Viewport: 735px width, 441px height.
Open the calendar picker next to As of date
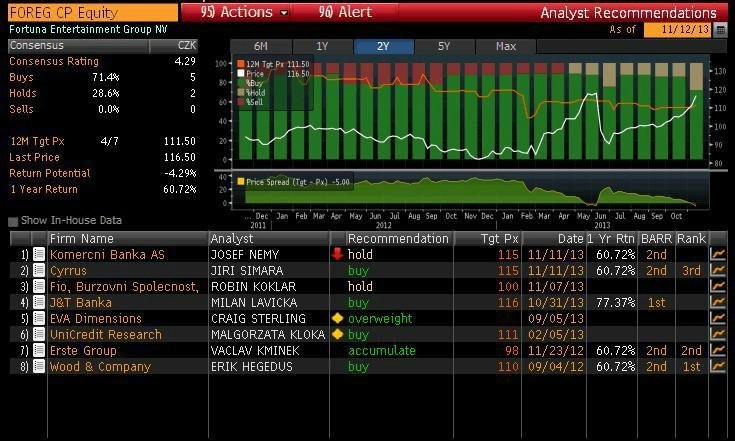720,30
